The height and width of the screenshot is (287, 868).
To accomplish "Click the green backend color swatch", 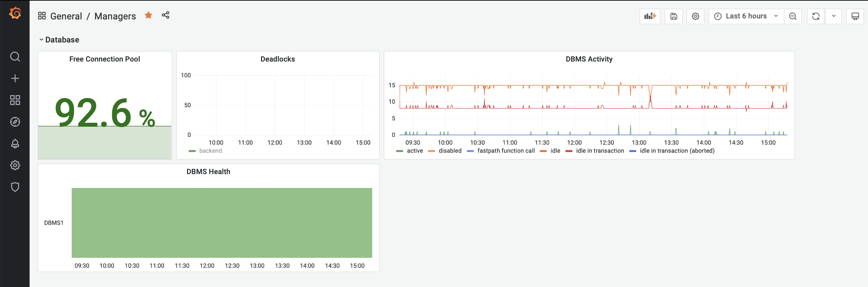I will tap(192, 151).
